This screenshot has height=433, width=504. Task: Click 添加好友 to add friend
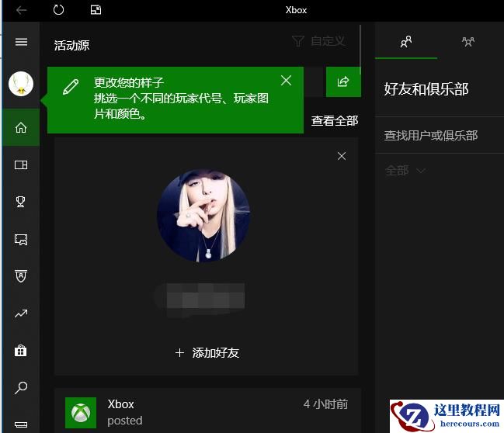pyautogui.click(x=207, y=353)
